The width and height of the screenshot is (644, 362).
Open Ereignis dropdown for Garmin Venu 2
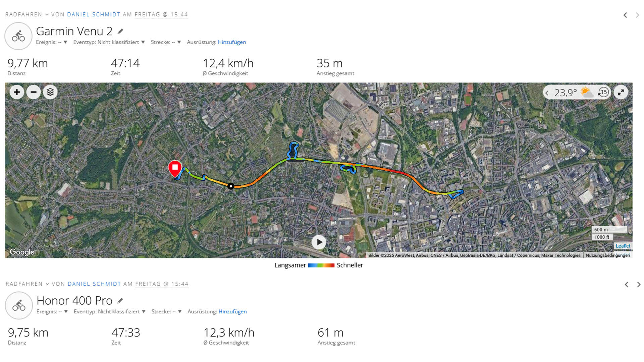click(x=52, y=42)
